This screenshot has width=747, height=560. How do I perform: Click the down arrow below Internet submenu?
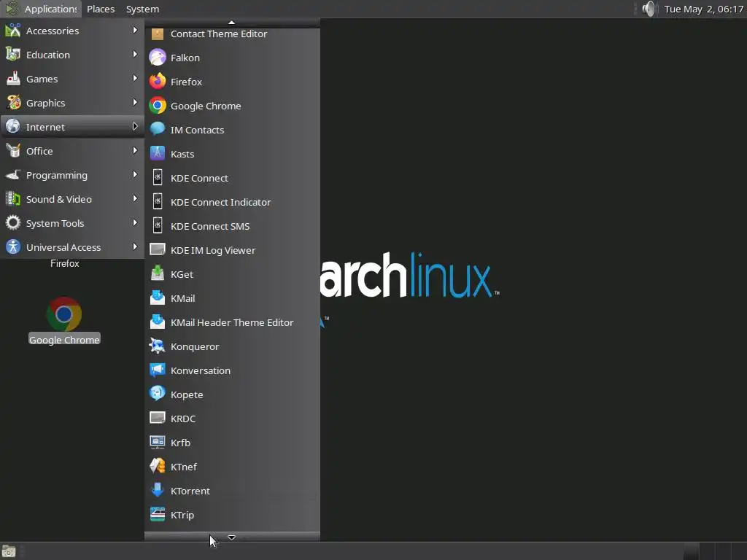click(x=231, y=537)
